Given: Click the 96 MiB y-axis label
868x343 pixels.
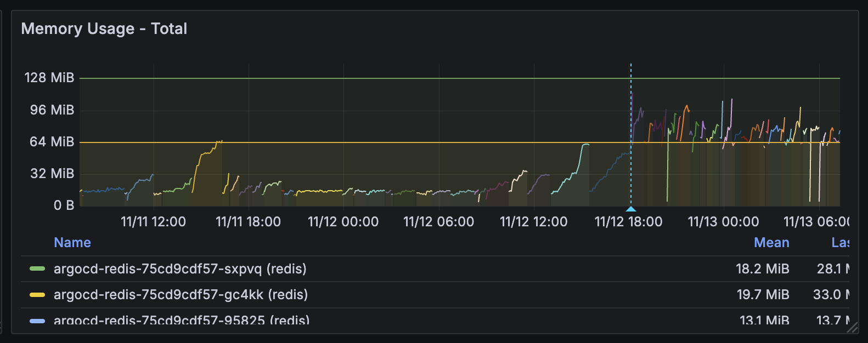Looking at the screenshot, I should pyautogui.click(x=52, y=110).
